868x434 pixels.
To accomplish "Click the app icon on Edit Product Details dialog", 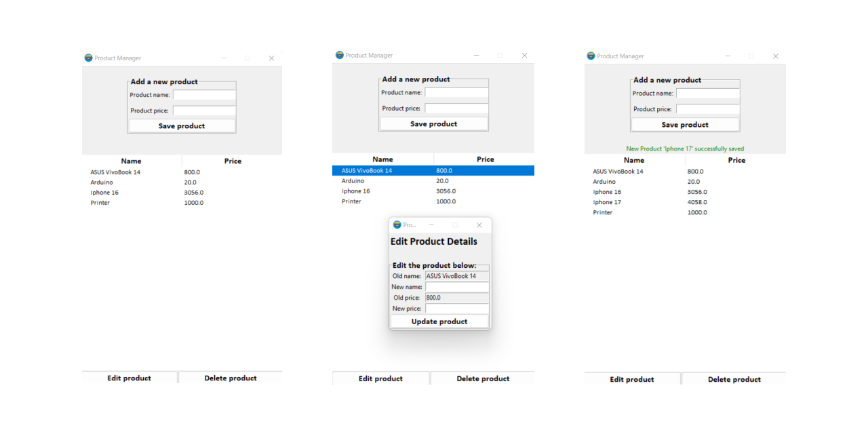I will click(398, 224).
